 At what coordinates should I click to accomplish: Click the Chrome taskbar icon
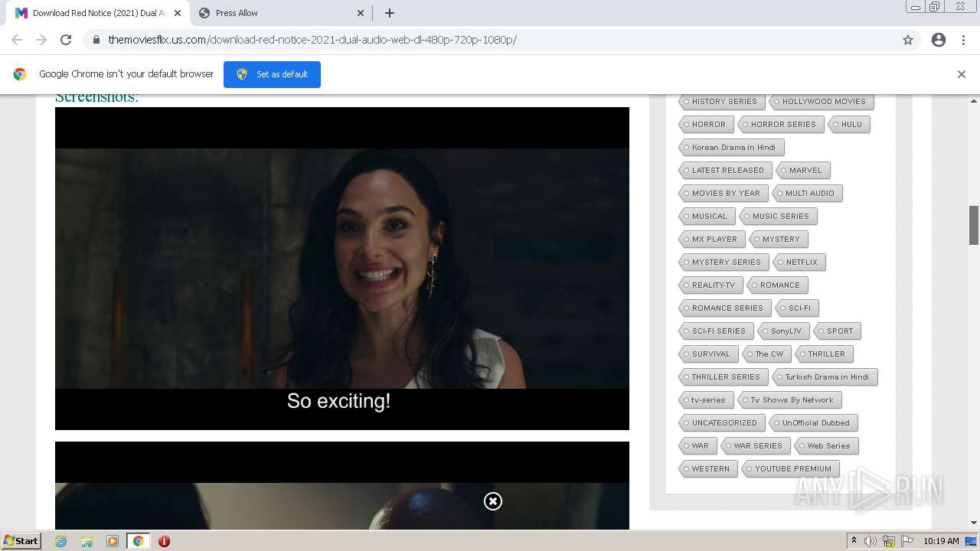tap(138, 541)
